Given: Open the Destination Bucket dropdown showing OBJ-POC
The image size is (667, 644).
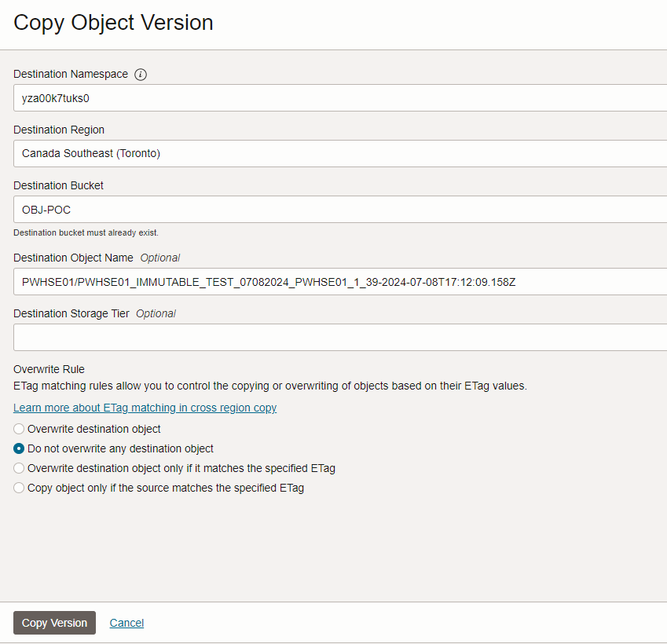Looking at the screenshot, I should [339, 210].
